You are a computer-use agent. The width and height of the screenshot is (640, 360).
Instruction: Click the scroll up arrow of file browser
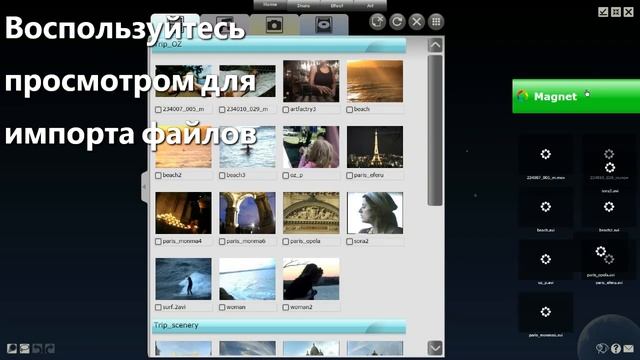[x=435, y=45]
